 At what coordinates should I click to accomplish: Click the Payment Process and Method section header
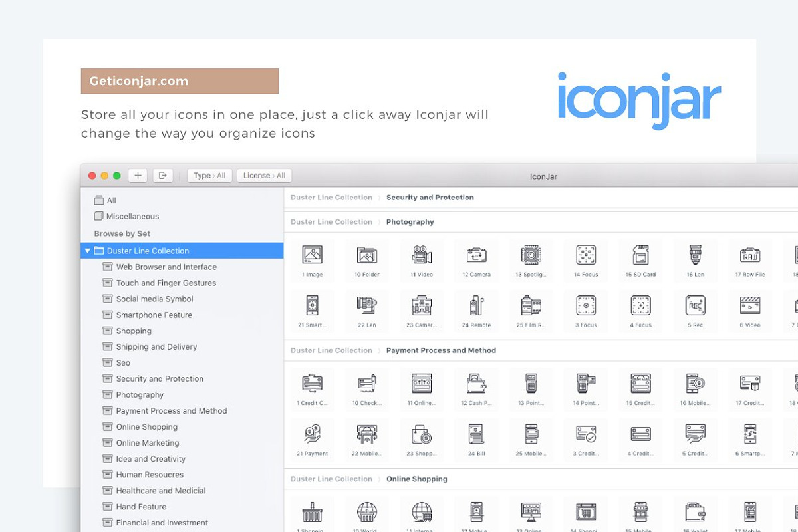(441, 350)
